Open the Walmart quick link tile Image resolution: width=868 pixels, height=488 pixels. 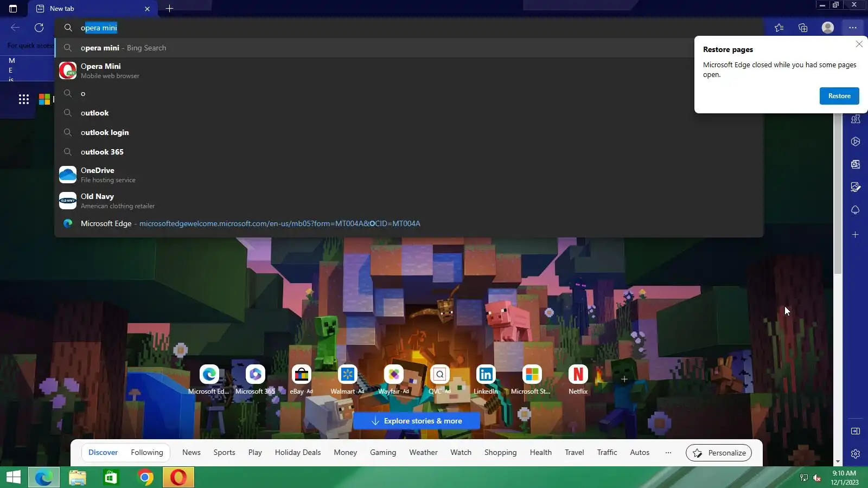(347, 380)
